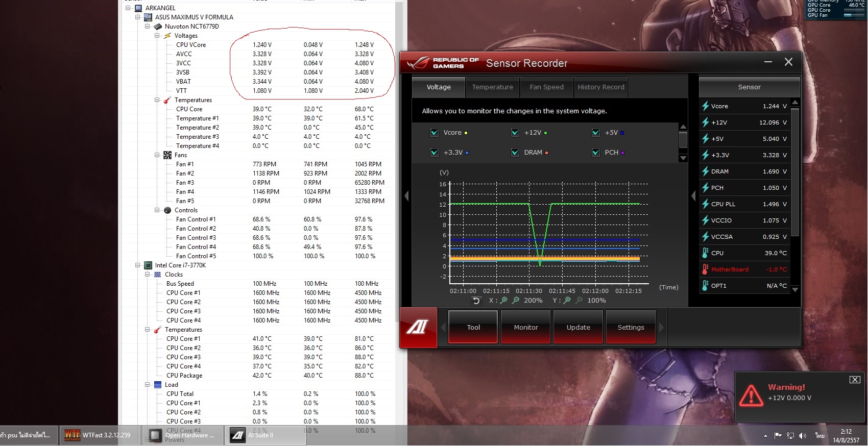Select the CPU VCore row in Voltages
Image resolution: width=868 pixels, height=446 pixels.
click(258, 45)
